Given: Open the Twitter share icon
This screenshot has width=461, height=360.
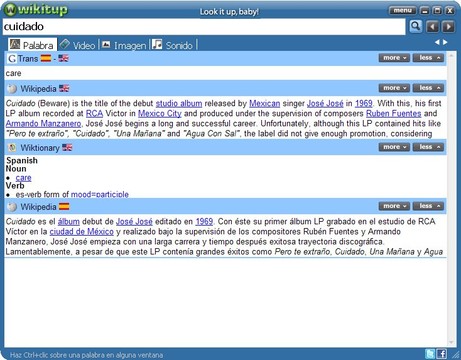Looking at the screenshot, I should coord(430,353).
